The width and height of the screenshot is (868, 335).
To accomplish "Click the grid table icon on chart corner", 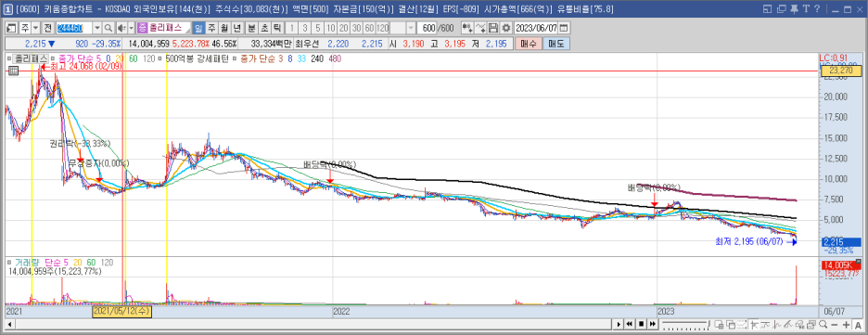I will [x=13, y=71].
